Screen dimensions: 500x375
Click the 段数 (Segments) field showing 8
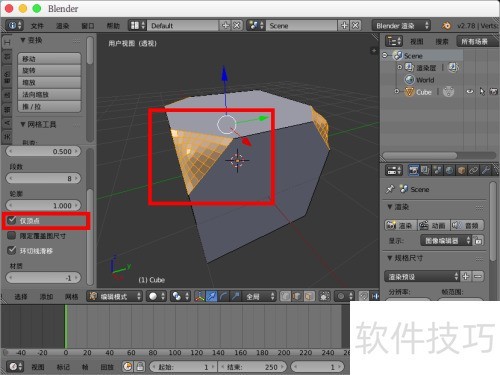[43, 178]
